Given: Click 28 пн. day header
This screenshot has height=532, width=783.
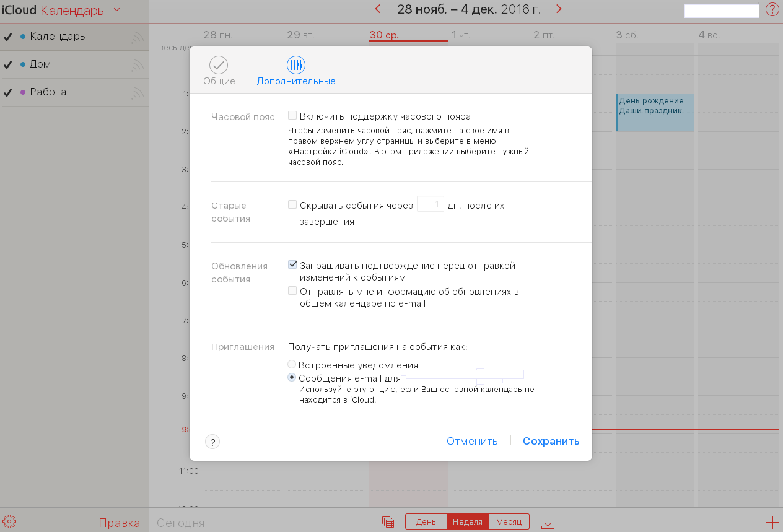Looking at the screenshot, I should (x=218, y=35).
